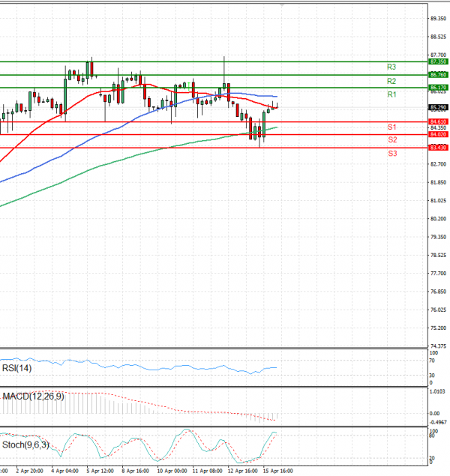Screen dimensions: 450x476
Task: Click the 8 Apr 16:00 time label
Action: [x=136, y=471]
